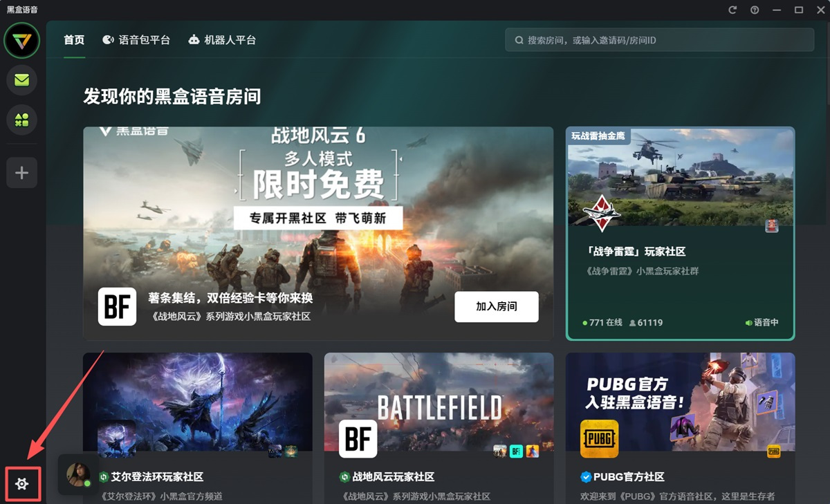Viewport: 830px width, 504px height.
Task: Click the room search input field
Action: click(x=659, y=39)
